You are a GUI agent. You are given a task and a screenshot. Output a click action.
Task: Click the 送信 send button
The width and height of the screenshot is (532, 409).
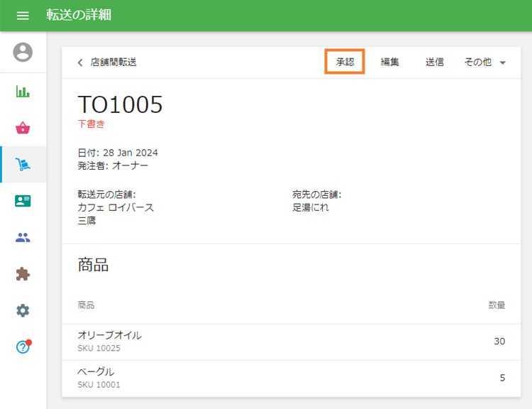434,62
